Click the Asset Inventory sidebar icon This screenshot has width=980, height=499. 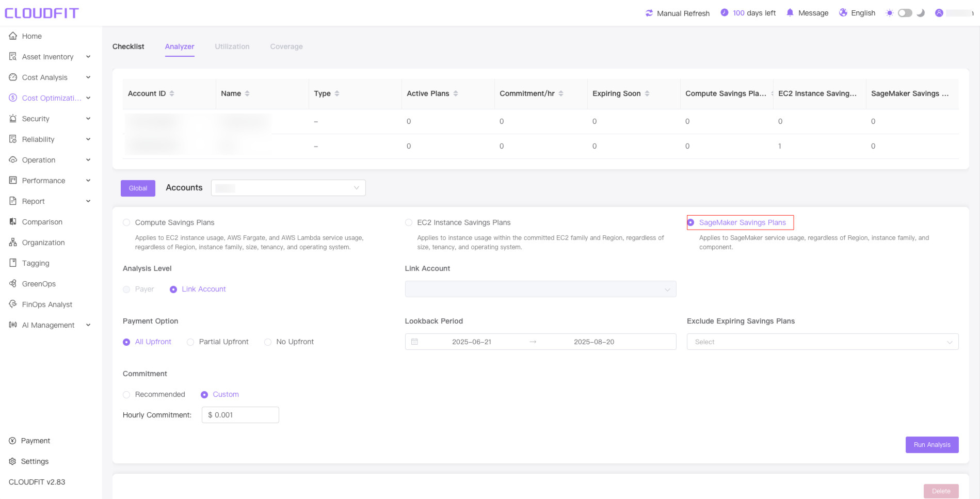[x=13, y=57]
